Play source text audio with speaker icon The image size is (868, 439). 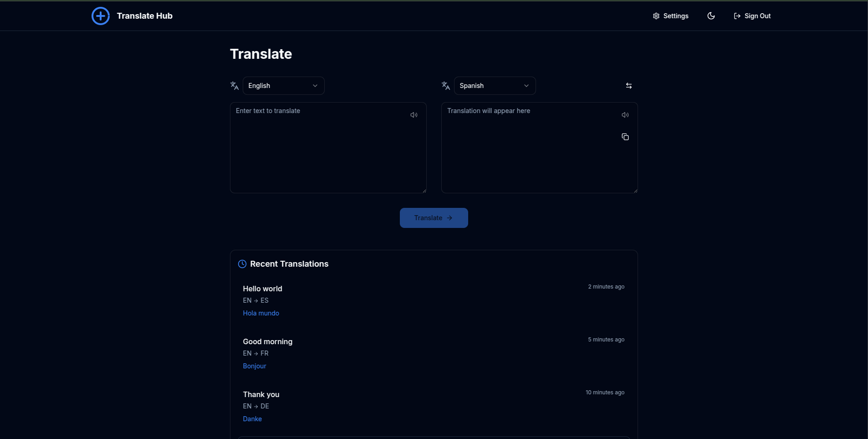414,114
